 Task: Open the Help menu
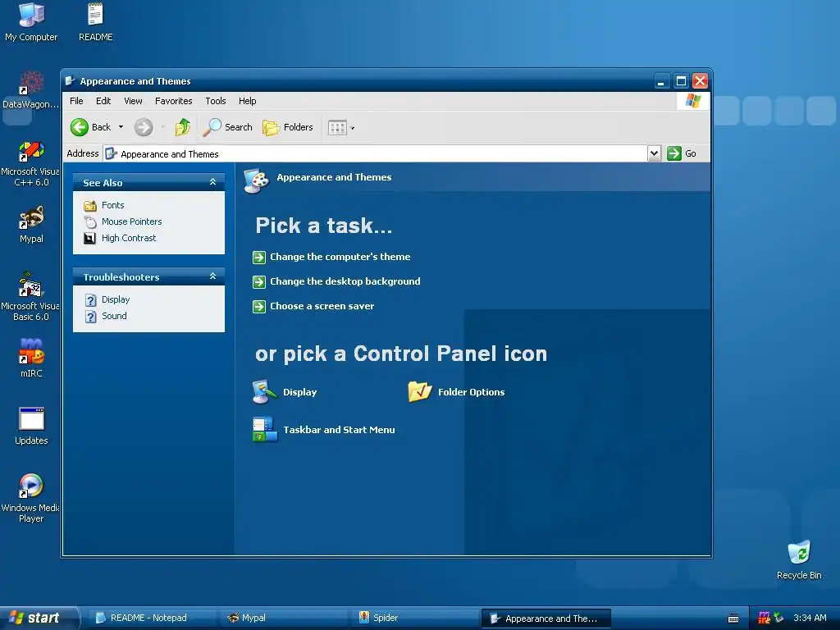(x=248, y=101)
